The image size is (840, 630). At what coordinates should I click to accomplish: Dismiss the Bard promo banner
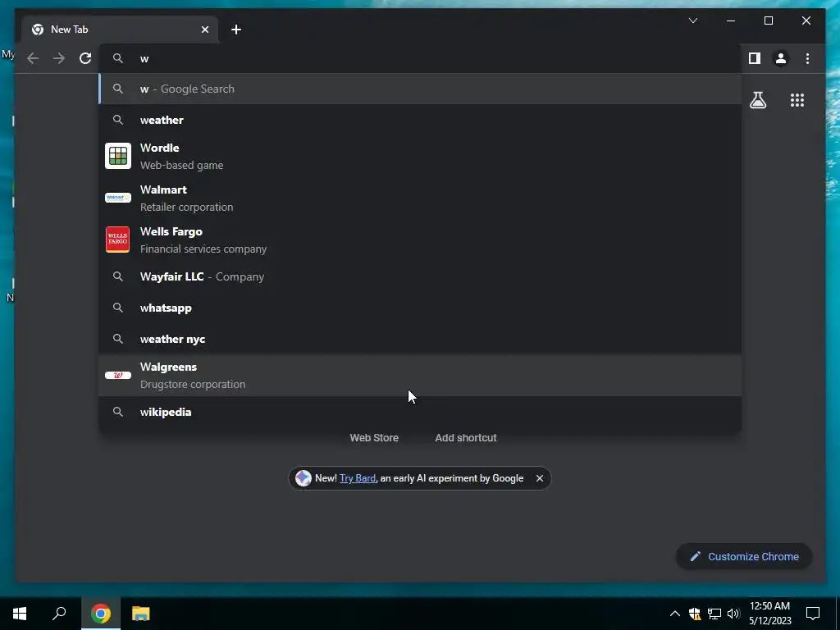pyautogui.click(x=540, y=478)
